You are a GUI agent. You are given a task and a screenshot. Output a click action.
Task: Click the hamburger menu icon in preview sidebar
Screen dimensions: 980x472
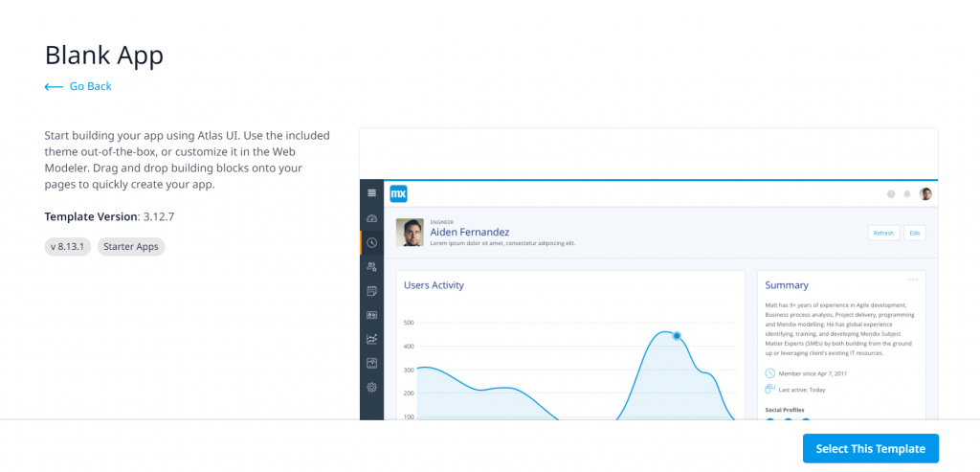[x=372, y=193]
